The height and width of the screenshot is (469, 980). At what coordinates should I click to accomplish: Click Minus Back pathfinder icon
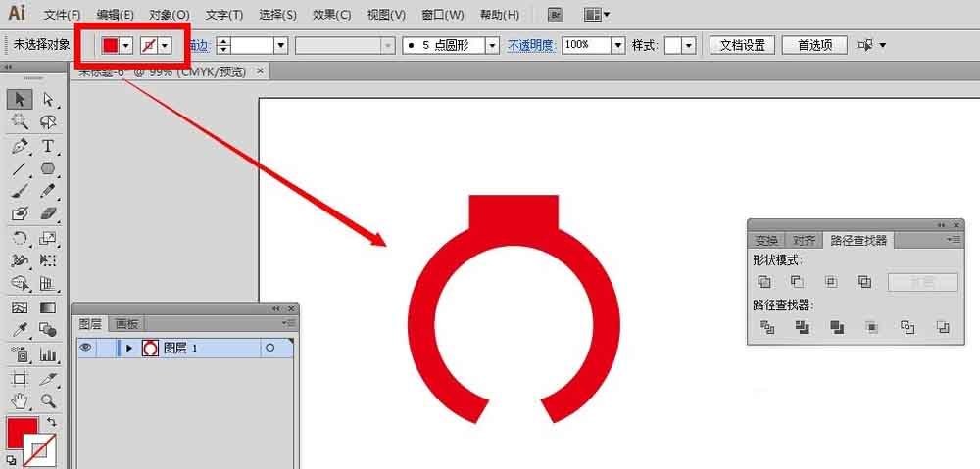click(943, 327)
